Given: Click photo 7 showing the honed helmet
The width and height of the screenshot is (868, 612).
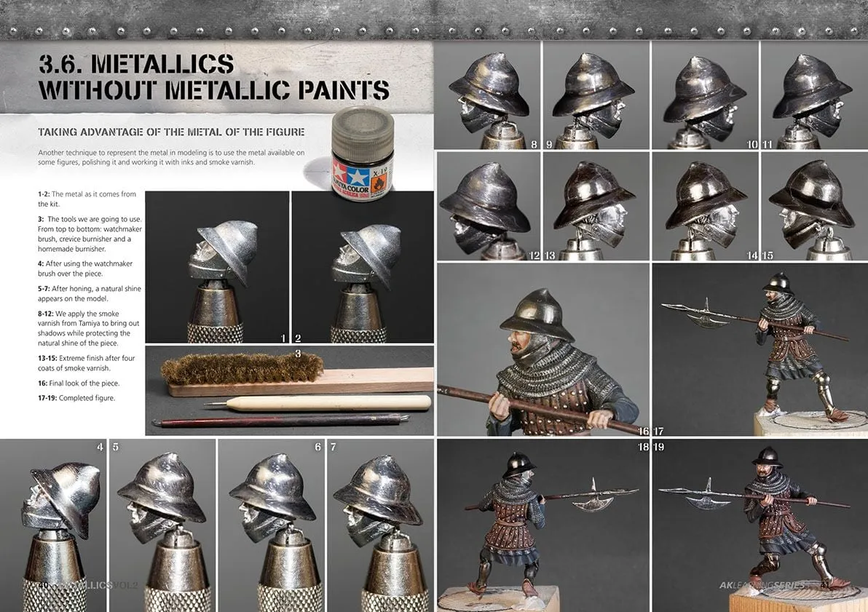Looking at the screenshot, I should (x=380, y=525).
